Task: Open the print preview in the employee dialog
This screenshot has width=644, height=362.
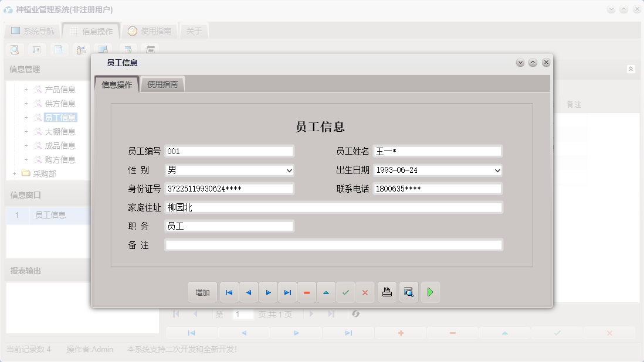Action: click(x=408, y=292)
